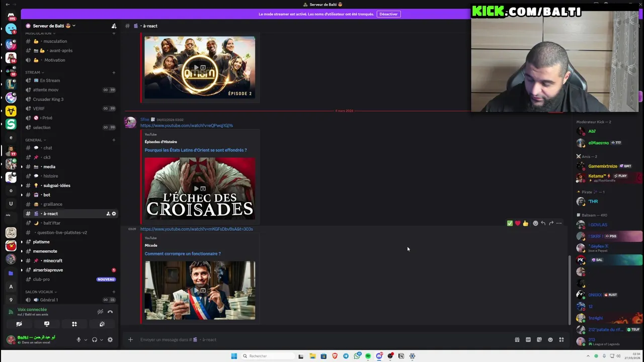This screenshot has width=644, height=362.
Task: Add a channel in the STREAM category
Action: [114, 72]
